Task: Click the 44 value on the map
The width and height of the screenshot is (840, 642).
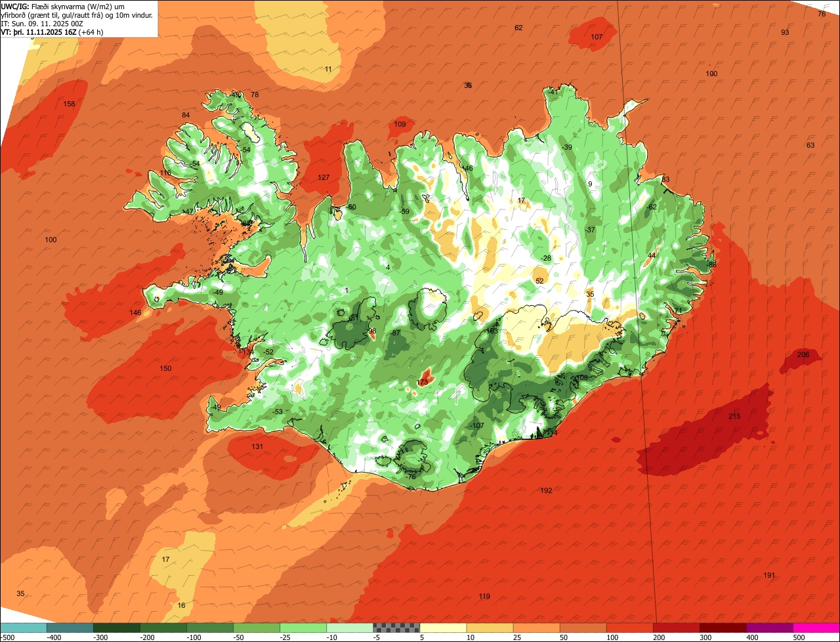Action: click(x=652, y=255)
